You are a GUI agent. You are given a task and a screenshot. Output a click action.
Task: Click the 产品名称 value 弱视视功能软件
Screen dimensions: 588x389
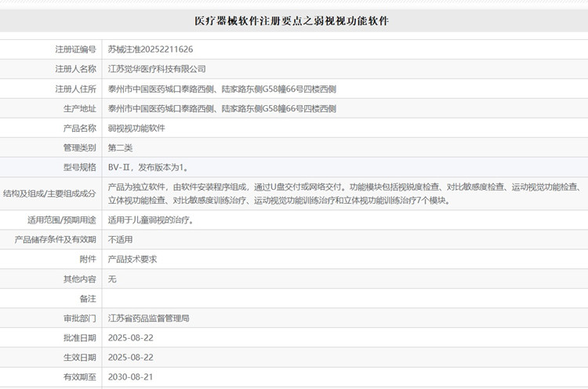(x=136, y=128)
